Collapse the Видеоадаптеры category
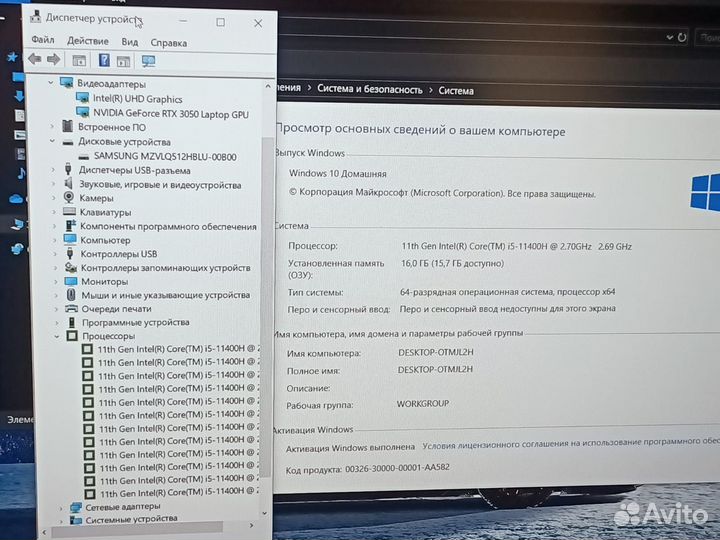This screenshot has width=720, height=540. (x=51, y=83)
